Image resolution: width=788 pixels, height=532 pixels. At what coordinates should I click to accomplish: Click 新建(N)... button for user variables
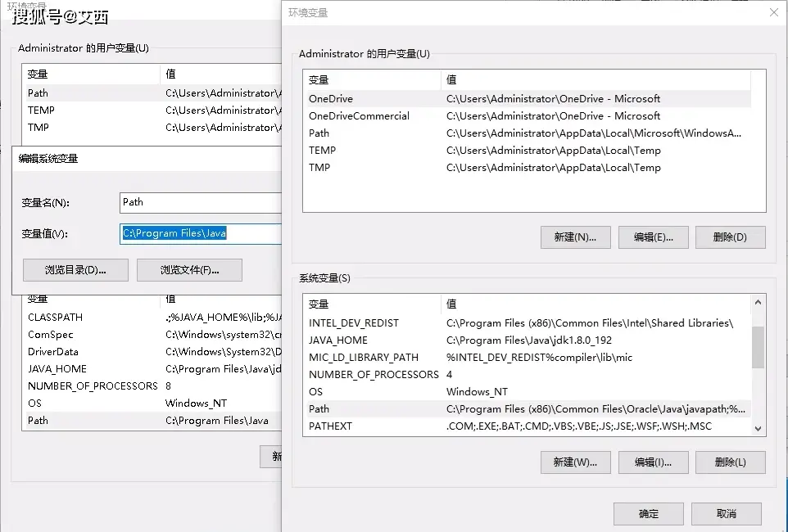(575, 237)
